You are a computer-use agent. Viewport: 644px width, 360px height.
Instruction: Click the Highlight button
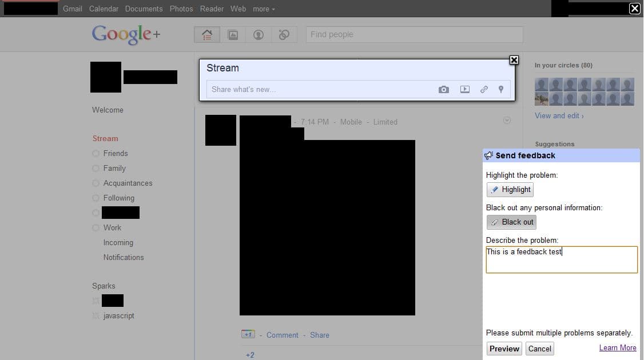point(510,190)
